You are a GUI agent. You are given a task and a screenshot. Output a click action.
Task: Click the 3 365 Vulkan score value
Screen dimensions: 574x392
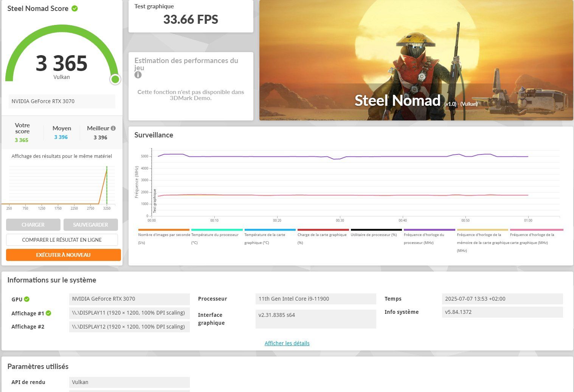click(x=62, y=63)
